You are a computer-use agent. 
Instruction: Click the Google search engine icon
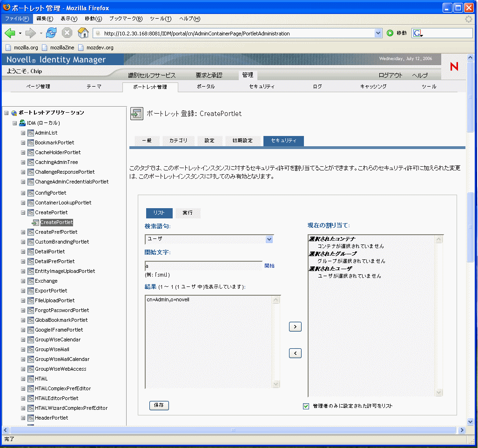[x=417, y=33]
